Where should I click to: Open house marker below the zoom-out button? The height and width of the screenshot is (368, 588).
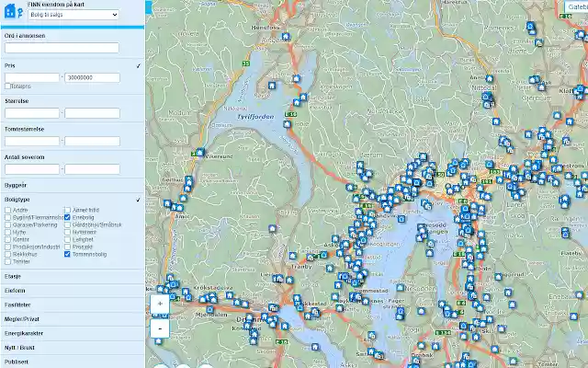[159, 341]
